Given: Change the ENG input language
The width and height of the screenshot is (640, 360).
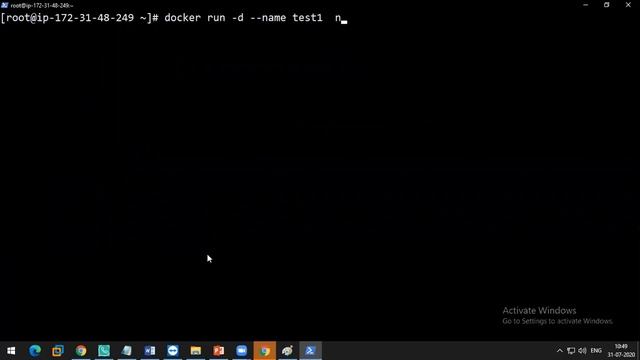Looking at the screenshot, I should (596, 351).
